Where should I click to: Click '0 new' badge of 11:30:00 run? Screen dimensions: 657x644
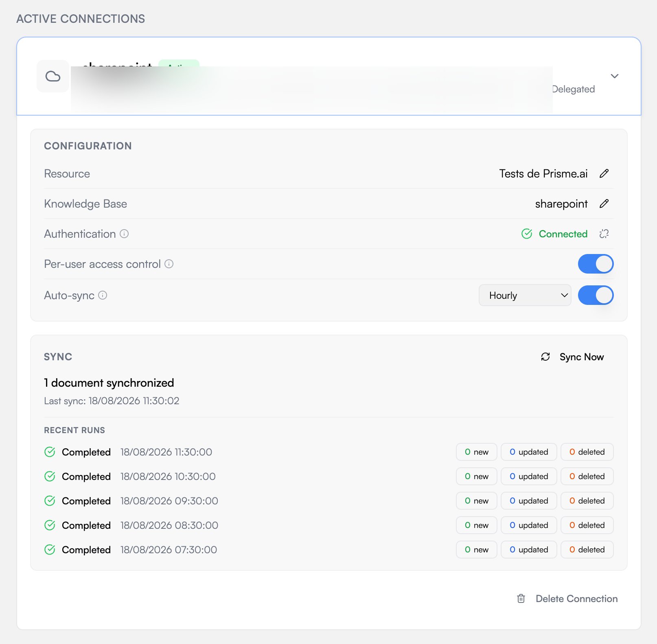[476, 452]
